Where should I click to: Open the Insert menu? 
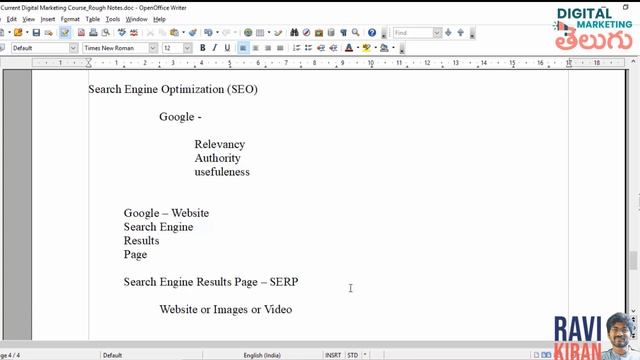48,19
